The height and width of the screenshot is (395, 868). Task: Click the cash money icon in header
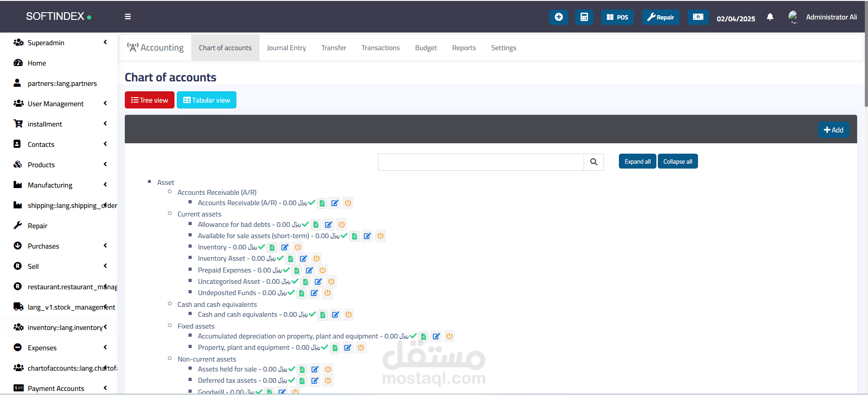[x=698, y=17]
